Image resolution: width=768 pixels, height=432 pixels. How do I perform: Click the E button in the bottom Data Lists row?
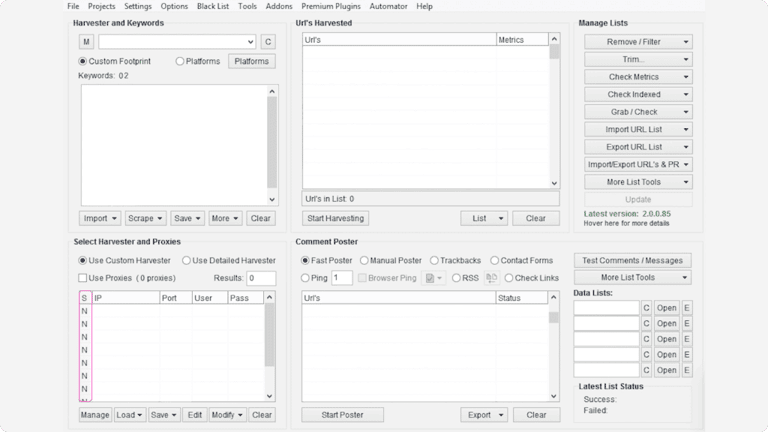tap(687, 370)
